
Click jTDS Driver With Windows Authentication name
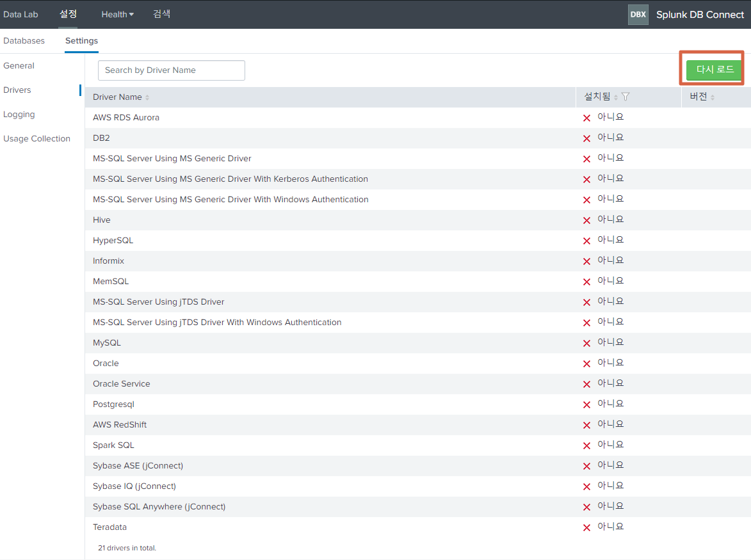click(x=217, y=323)
